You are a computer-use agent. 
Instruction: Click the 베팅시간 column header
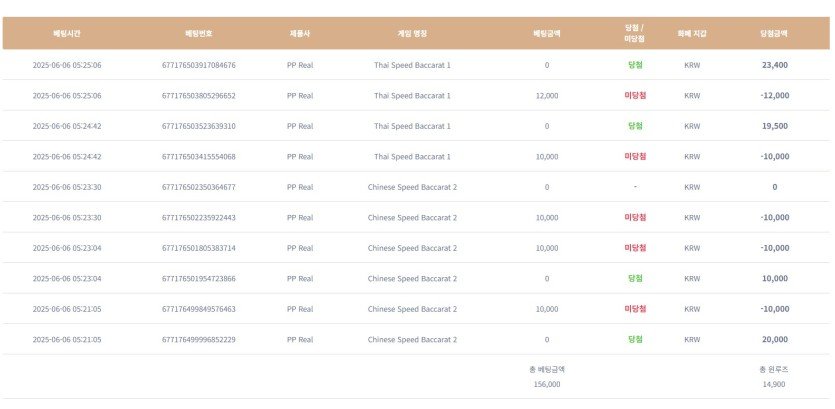pos(67,33)
